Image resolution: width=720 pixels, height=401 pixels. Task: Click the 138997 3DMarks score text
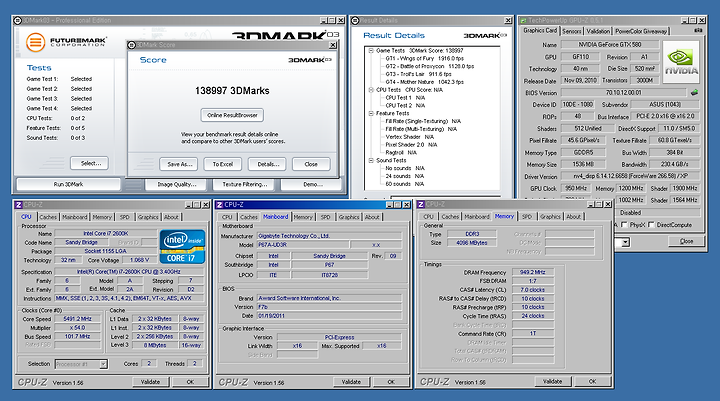click(x=232, y=90)
